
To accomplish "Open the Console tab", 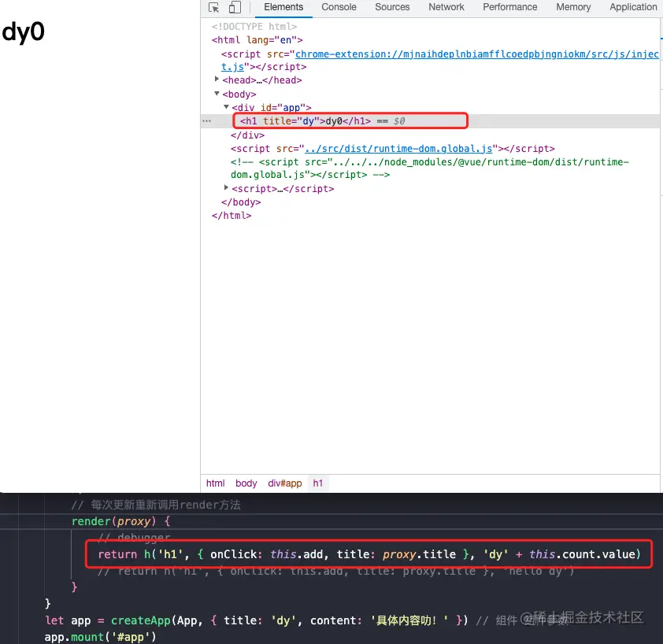I will click(339, 7).
